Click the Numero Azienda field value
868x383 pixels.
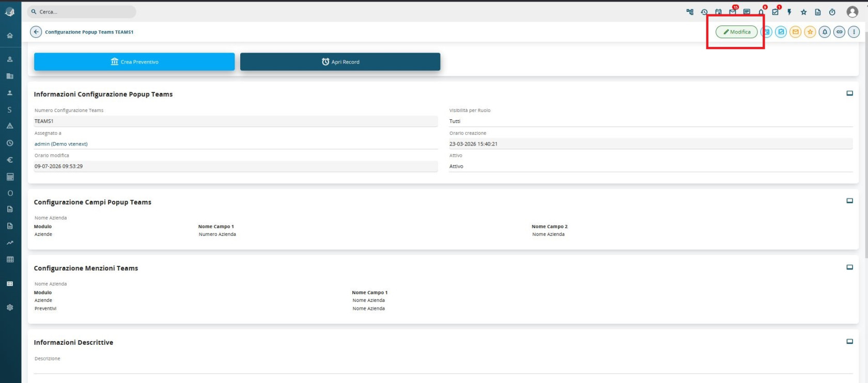pyautogui.click(x=217, y=234)
